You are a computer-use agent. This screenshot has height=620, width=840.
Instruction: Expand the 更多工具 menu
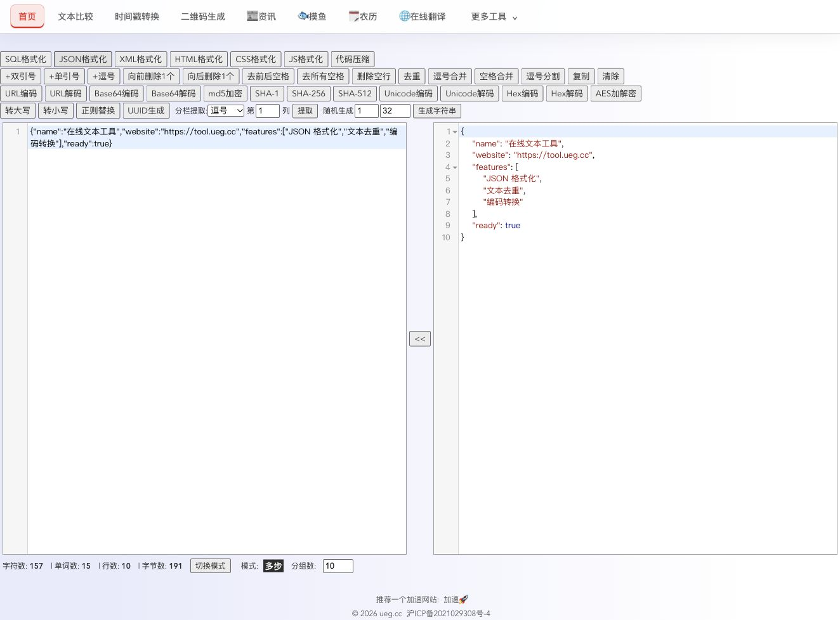(494, 17)
